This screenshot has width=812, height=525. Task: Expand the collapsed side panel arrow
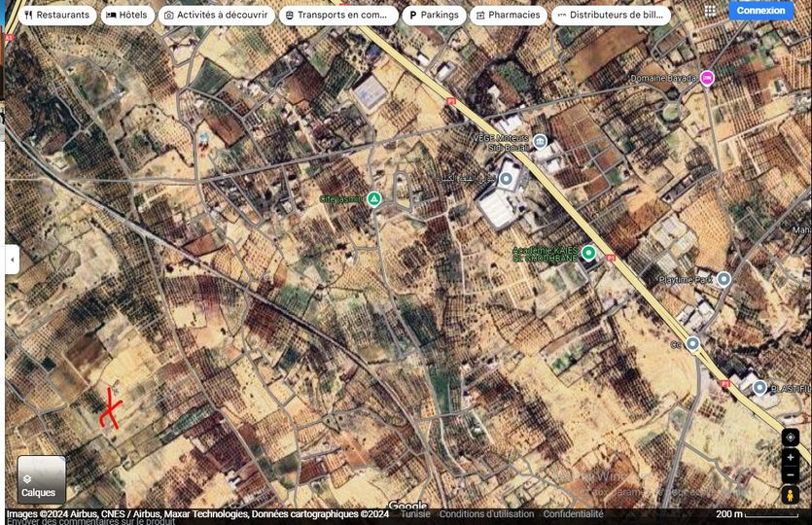(12, 260)
